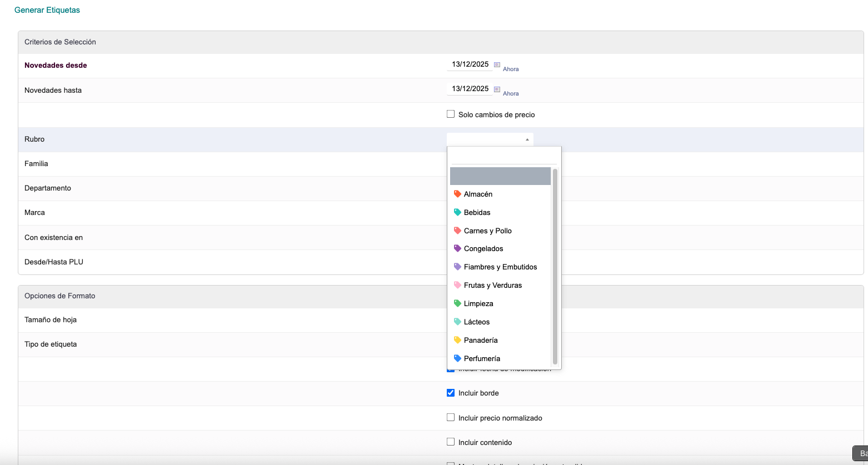
Task: Click the Ahora link for Novedades hasta
Action: coord(511,94)
